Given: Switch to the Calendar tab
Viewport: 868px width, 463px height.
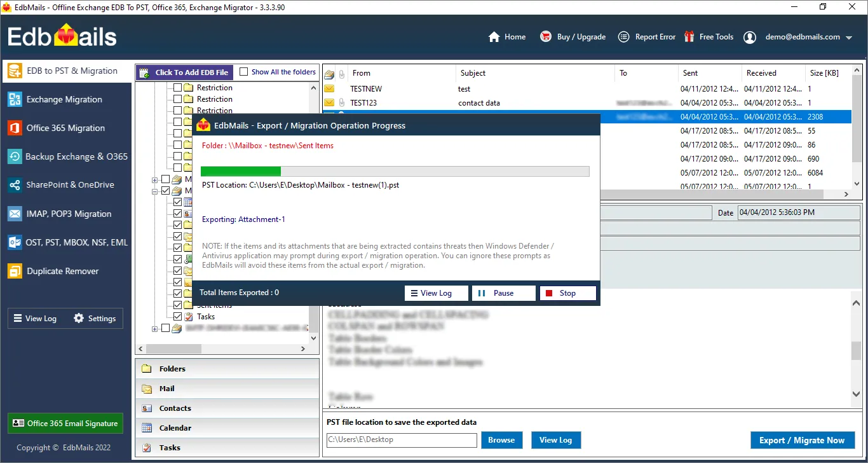Looking at the screenshot, I should 227,428.
